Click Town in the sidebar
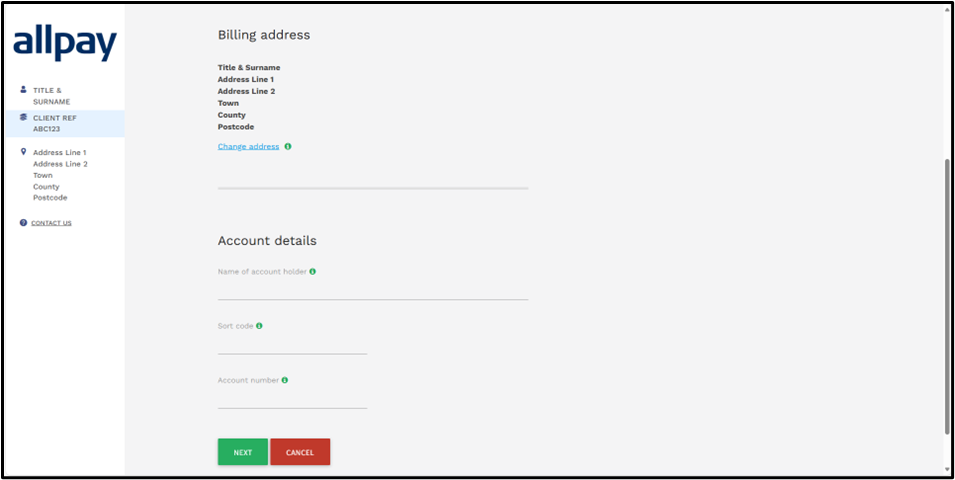The height and width of the screenshot is (480, 955). [43, 175]
